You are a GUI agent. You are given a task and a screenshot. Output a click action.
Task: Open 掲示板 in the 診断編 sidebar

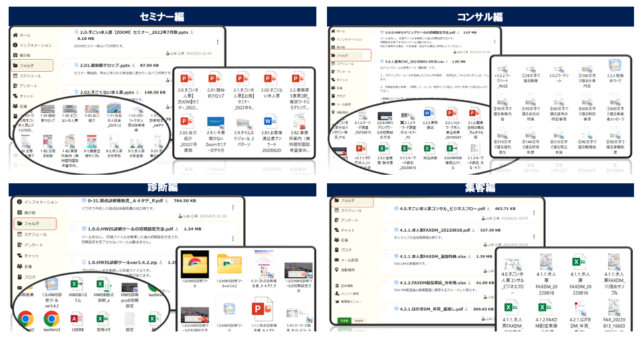tap(27, 213)
